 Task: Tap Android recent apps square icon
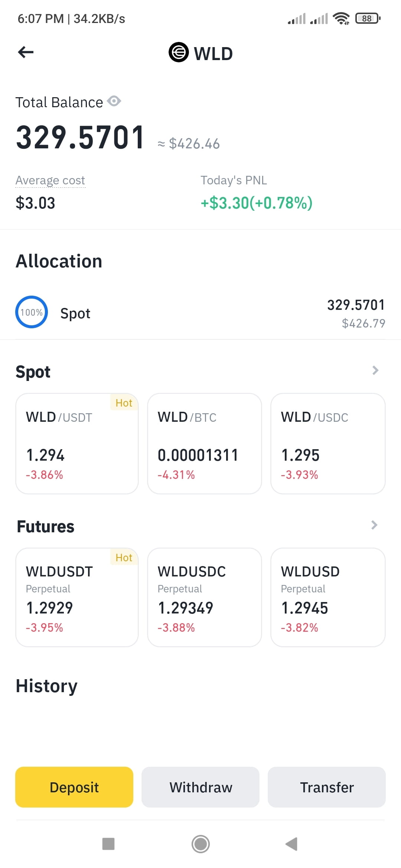(108, 844)
